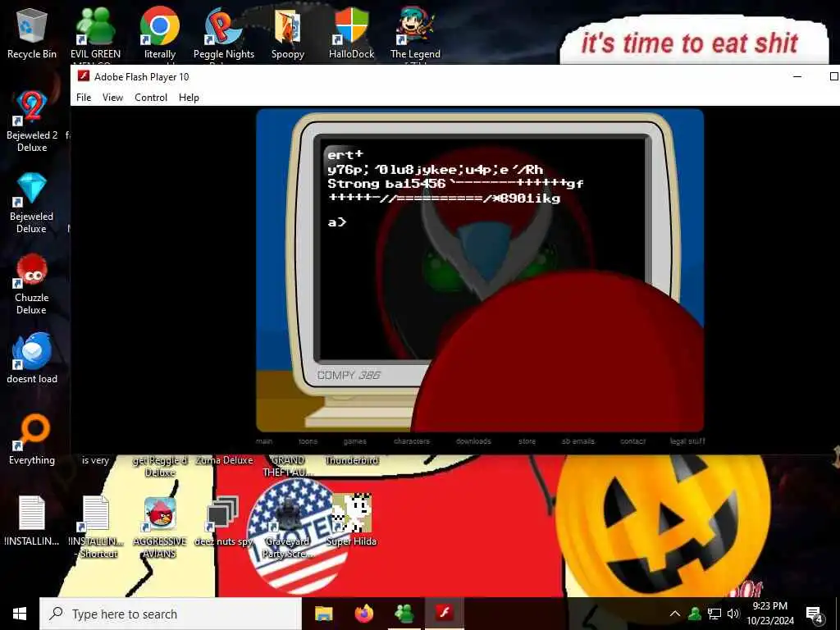Click the main navigation link
The image size is (840, 630).
(264, 441)
